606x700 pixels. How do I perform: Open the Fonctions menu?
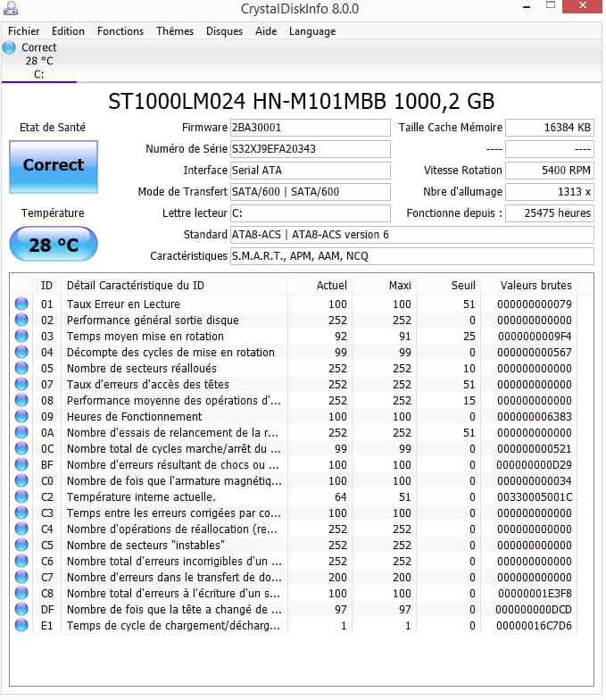click(x=120, y=31)
